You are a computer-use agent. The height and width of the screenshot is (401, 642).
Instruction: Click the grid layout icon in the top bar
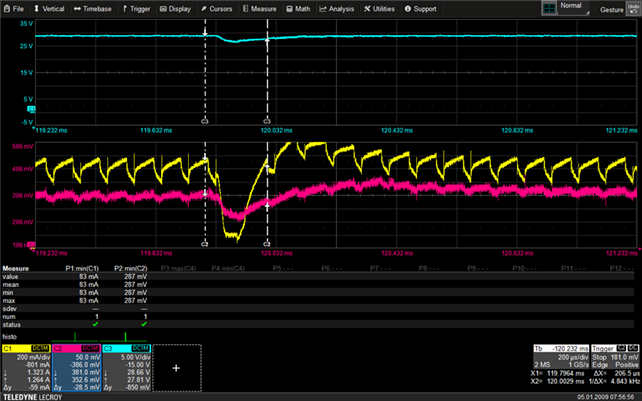[549, 8]
